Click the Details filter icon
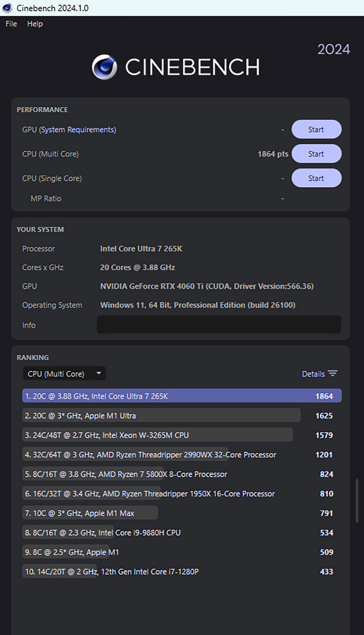364x635 pixels. tap(333, 373)
